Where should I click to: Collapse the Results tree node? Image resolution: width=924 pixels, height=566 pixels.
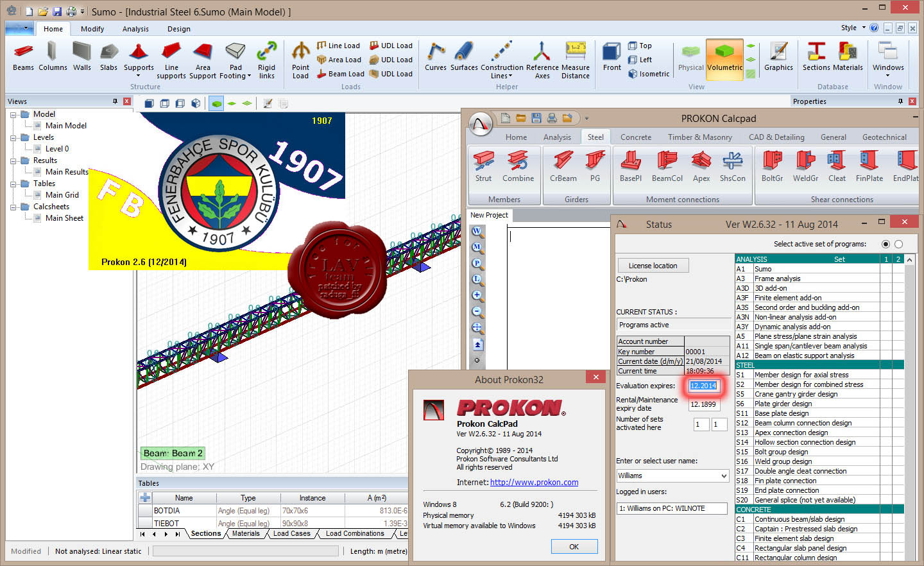click(x=13, y=161)
